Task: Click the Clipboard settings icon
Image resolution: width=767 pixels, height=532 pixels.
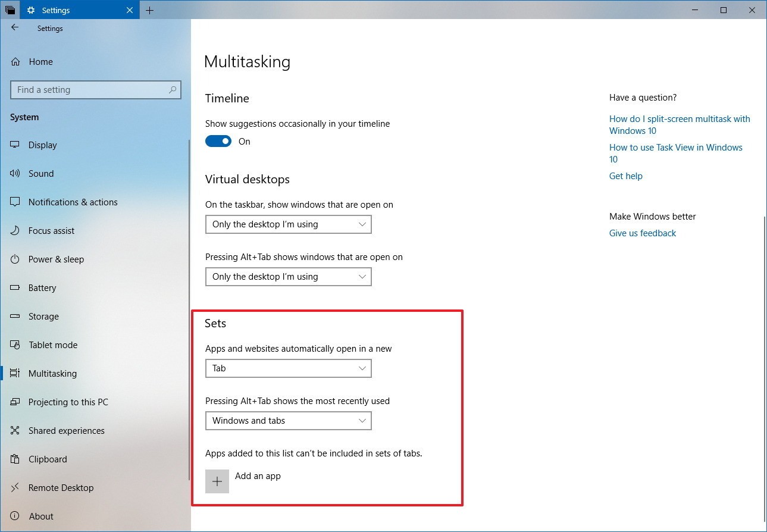Action: tap(15, 459)
